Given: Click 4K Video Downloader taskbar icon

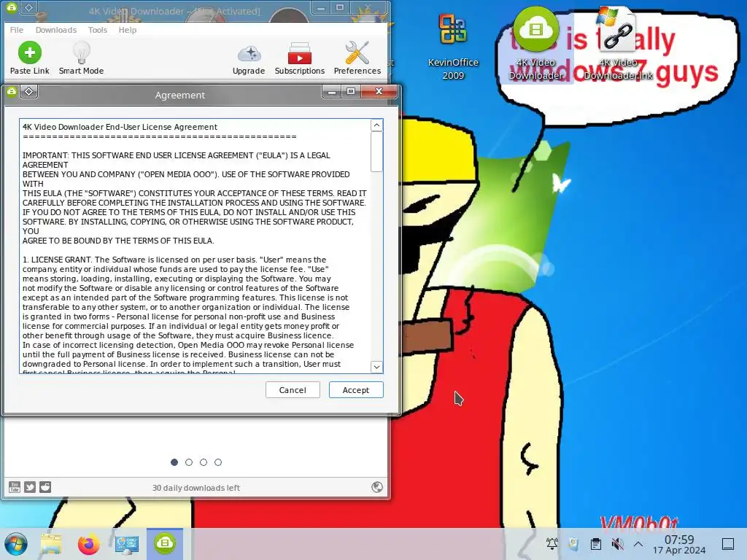Looking at the screenshot, I should [165, 543].
